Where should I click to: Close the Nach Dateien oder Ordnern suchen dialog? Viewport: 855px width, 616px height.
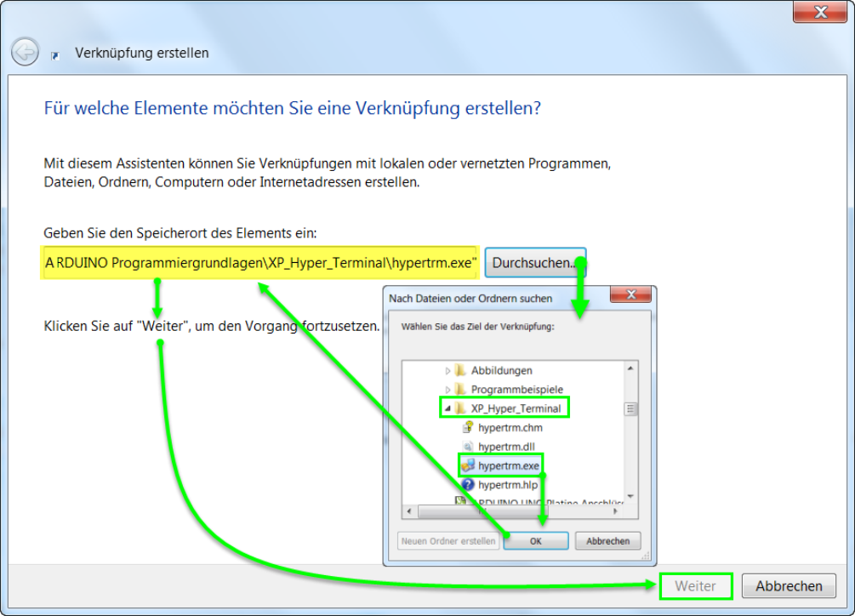[630, 296]
